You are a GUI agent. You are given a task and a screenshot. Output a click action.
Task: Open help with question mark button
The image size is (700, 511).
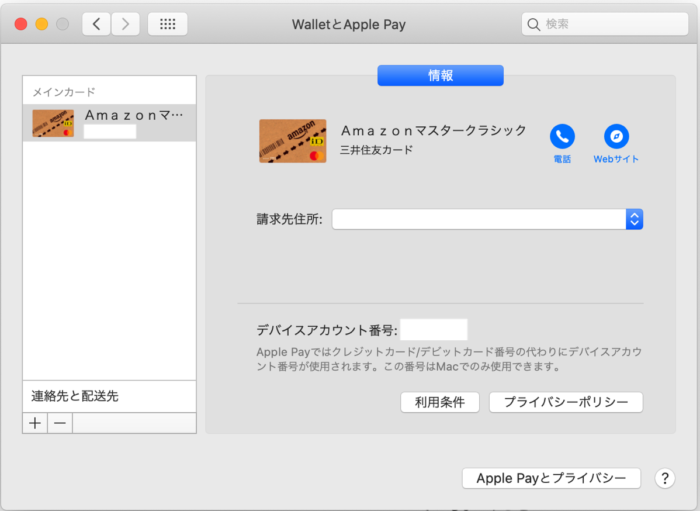[x=665, y=478]
